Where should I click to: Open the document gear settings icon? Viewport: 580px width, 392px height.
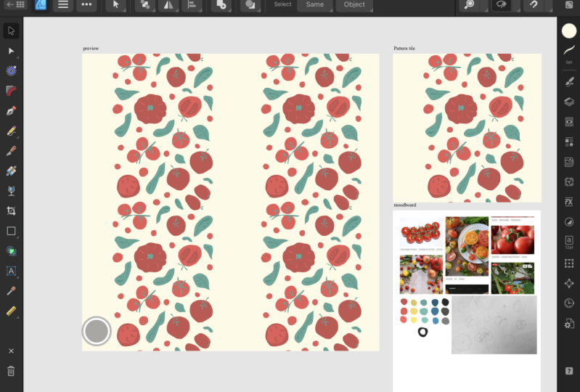point(569,324)
